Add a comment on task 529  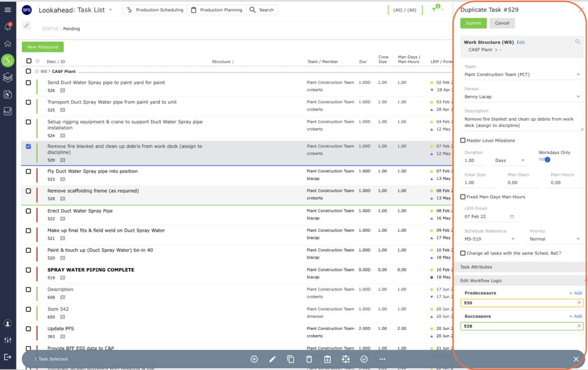(x=63, y=160)
